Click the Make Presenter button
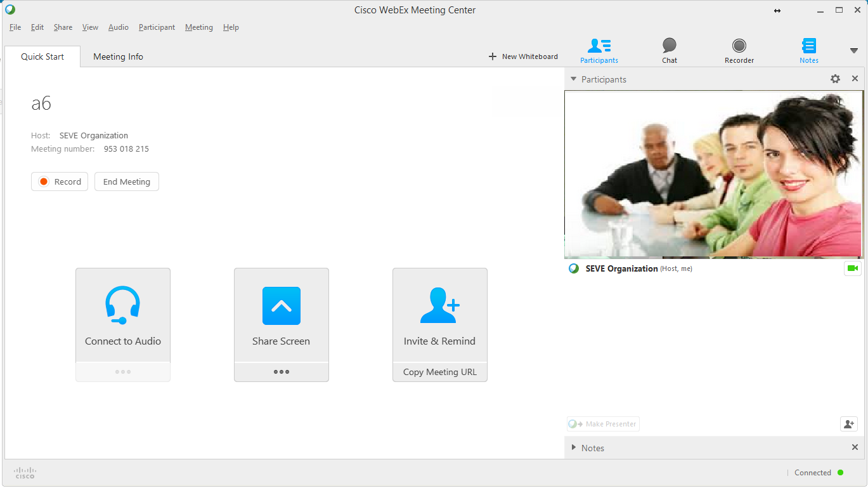The height and width of the screenshot is (488, 868). click(x=603, y=424)
